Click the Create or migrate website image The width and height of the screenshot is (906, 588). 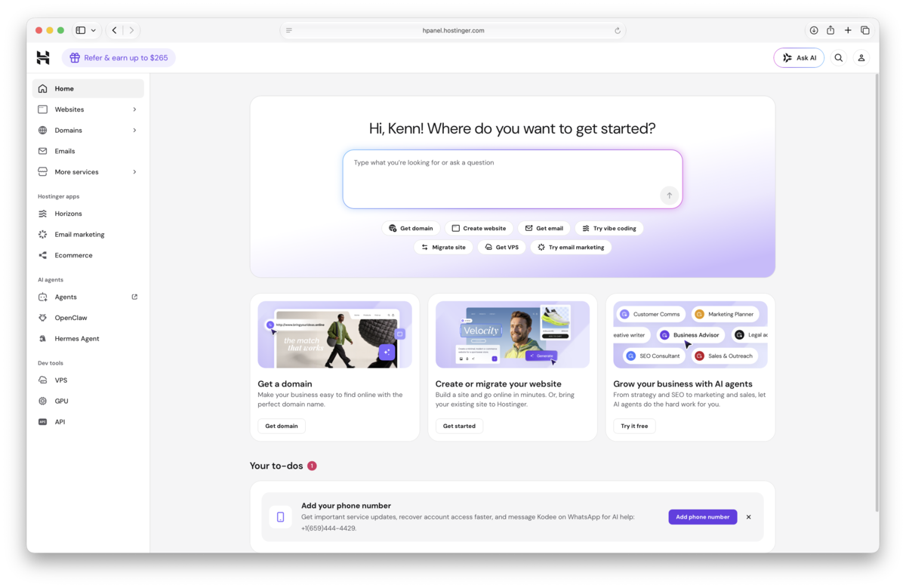(513, 334)
